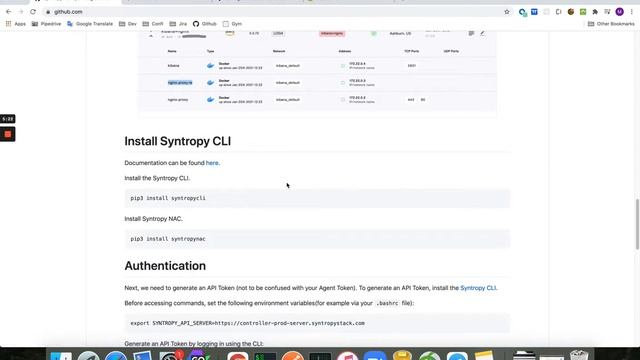Click the brown cookie extension icon
This screenshot has height=360, width=640.
tap(571, 12)
